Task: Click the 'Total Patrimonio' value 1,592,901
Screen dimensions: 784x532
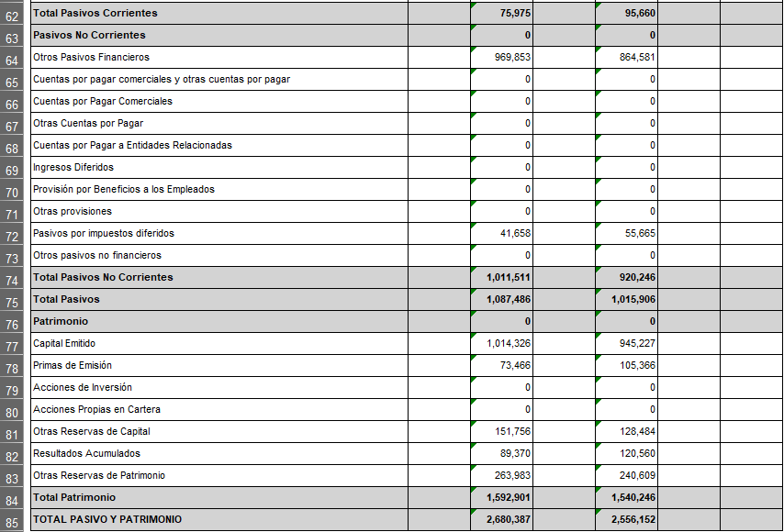Action: coord(501,497)
